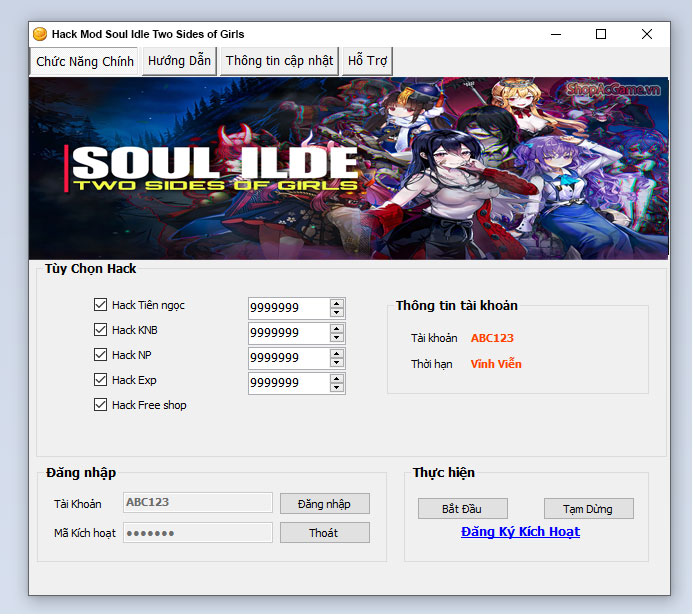This screenshot has height=616, width=693.
Task: Start the hack with Bắt Đầu
Action: pos(463,509)
